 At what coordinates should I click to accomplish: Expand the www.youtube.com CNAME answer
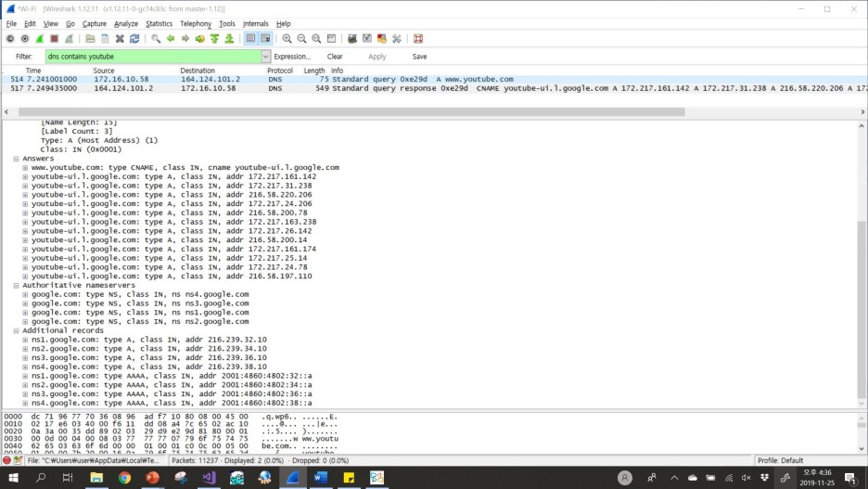tap(25, 168)
